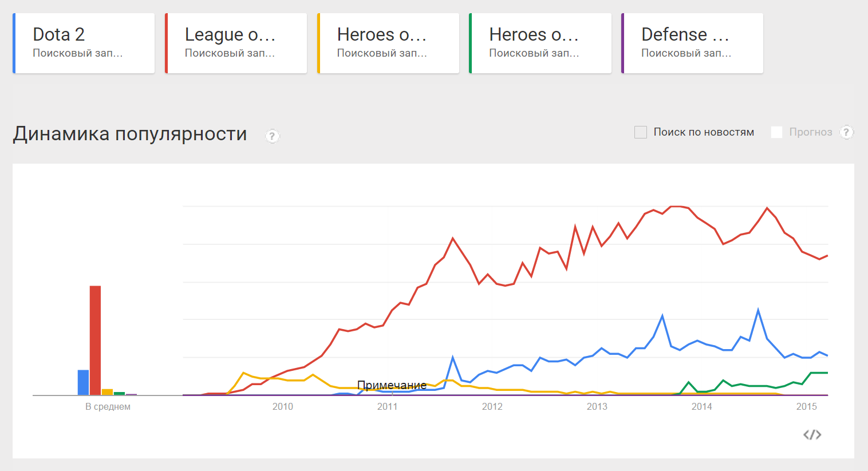Select the Dota 2 search term card
The height and width of the screenshot is (471, 868).
click(84, 43)
